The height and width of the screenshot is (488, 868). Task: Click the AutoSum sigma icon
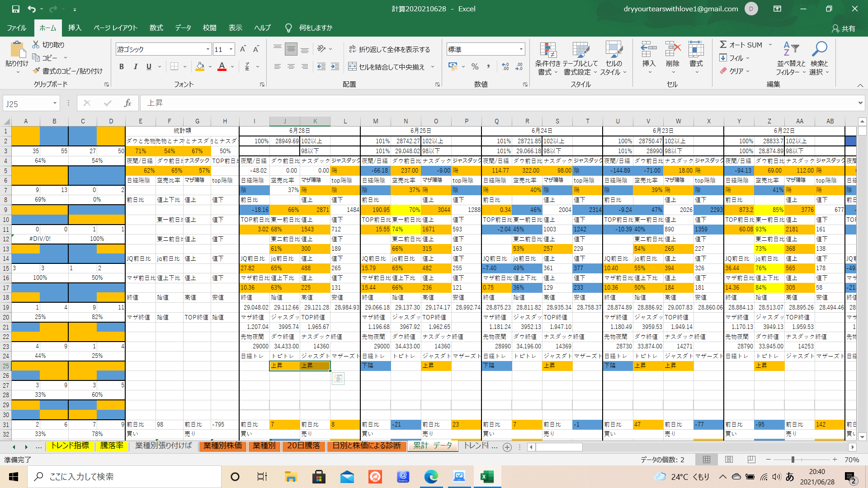[x=723, y=45]
